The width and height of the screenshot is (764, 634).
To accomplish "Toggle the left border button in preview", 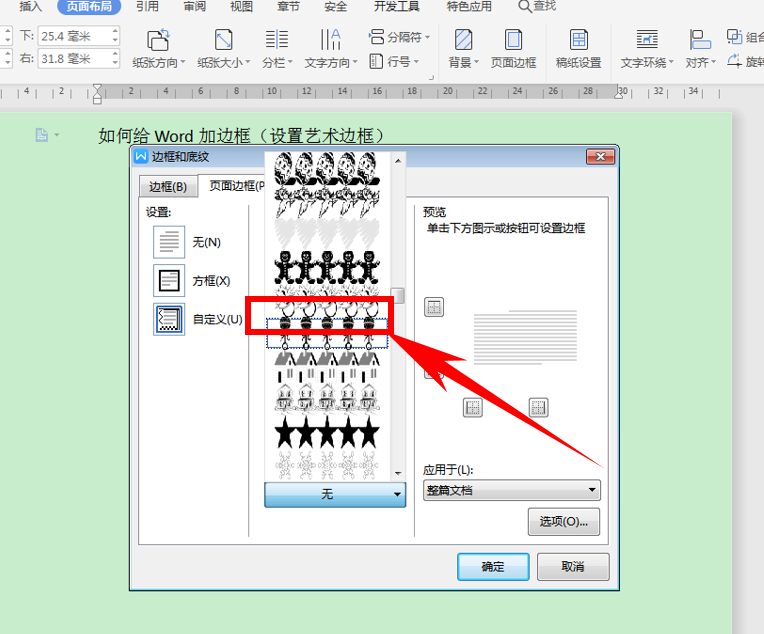I will click(x=473, y=407).
